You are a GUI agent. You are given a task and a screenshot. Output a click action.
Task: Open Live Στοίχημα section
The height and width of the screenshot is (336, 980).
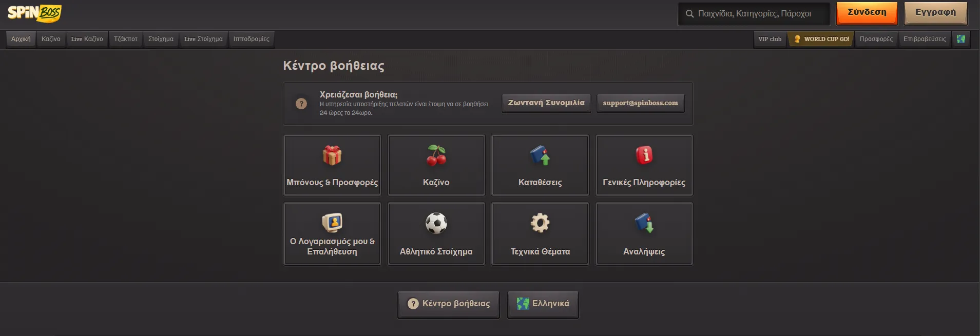pos(203,39)
